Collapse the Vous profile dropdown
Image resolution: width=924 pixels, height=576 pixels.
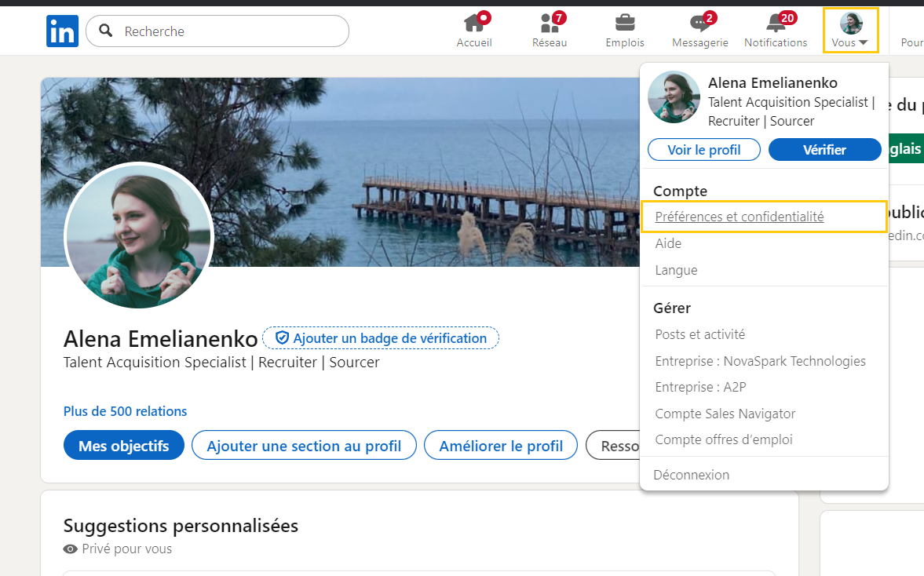click(x=850, y=31)
